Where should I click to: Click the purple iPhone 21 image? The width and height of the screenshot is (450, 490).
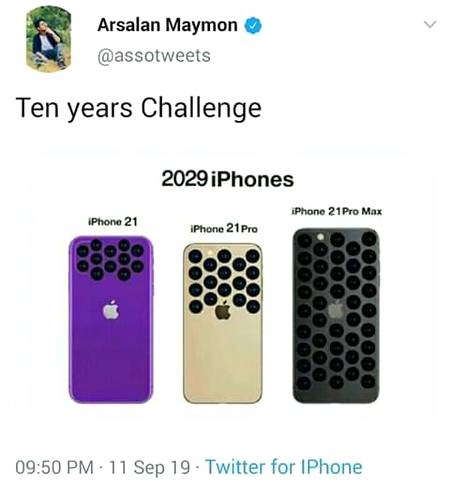point(111,319)
